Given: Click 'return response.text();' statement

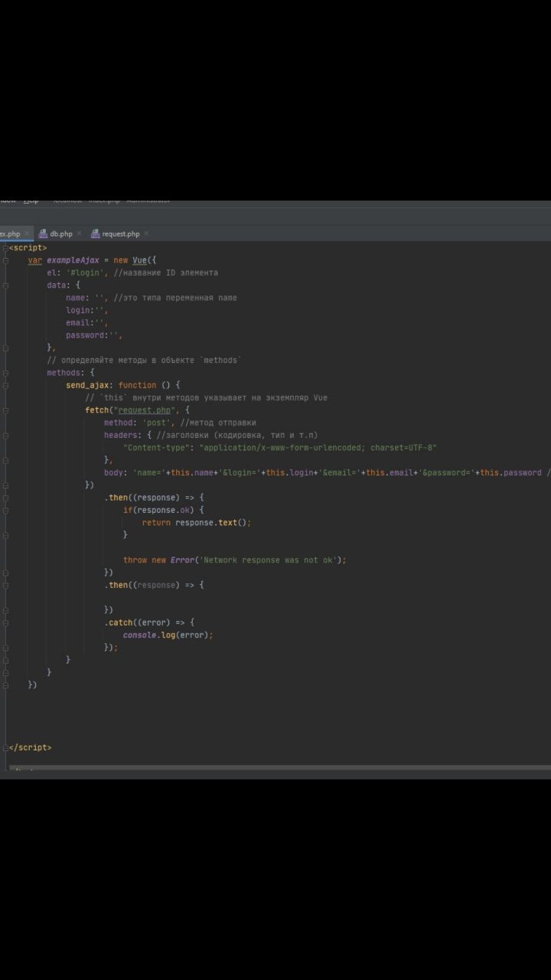Looking at the screenshot, I should pos(197,522).
